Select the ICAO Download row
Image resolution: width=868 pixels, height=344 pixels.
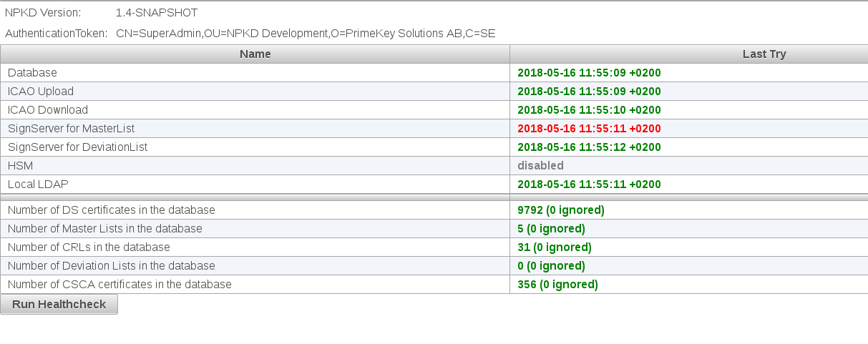48,110
